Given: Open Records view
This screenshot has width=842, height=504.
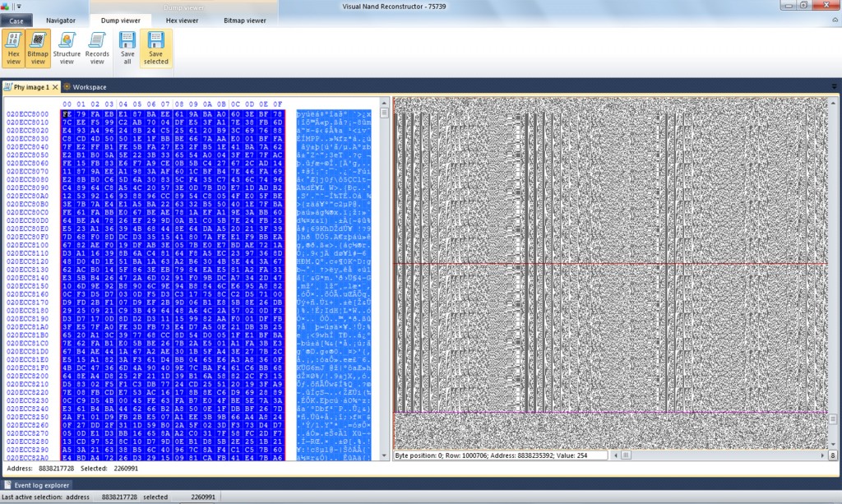Looking at the screenshot, I should tap(97, 49).
